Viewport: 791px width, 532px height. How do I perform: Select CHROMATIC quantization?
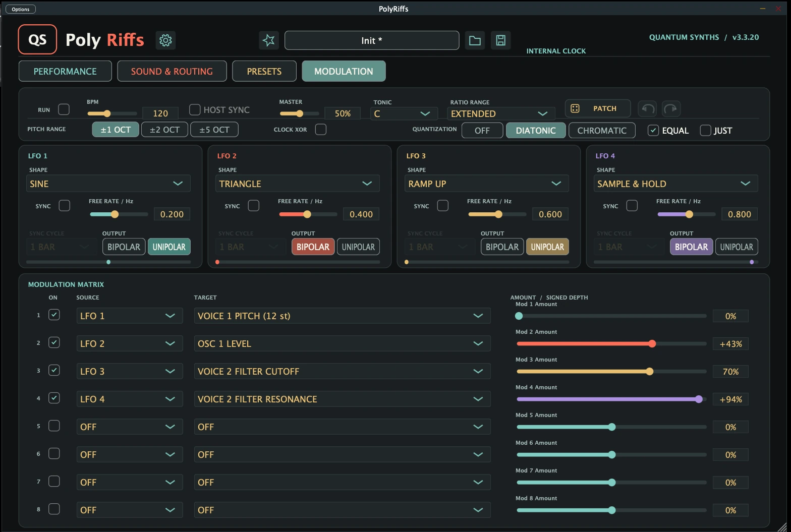pyautogui.click(x=602, y=131)
